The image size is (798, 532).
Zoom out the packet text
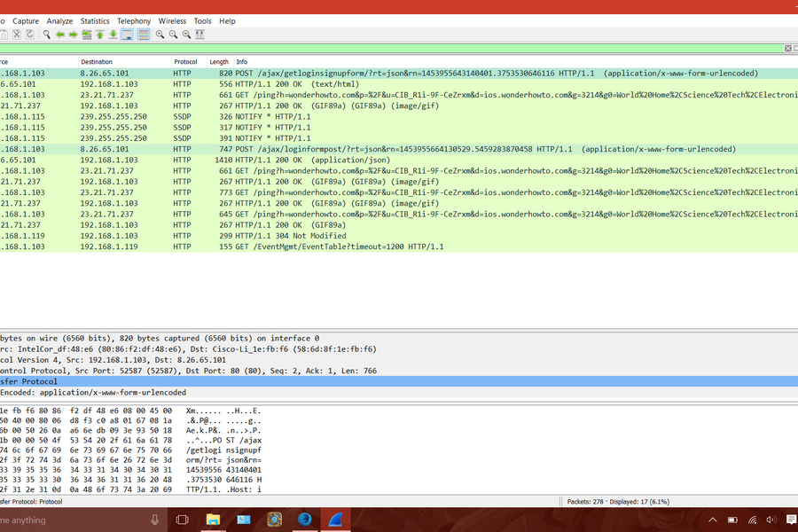coord(173,34)
